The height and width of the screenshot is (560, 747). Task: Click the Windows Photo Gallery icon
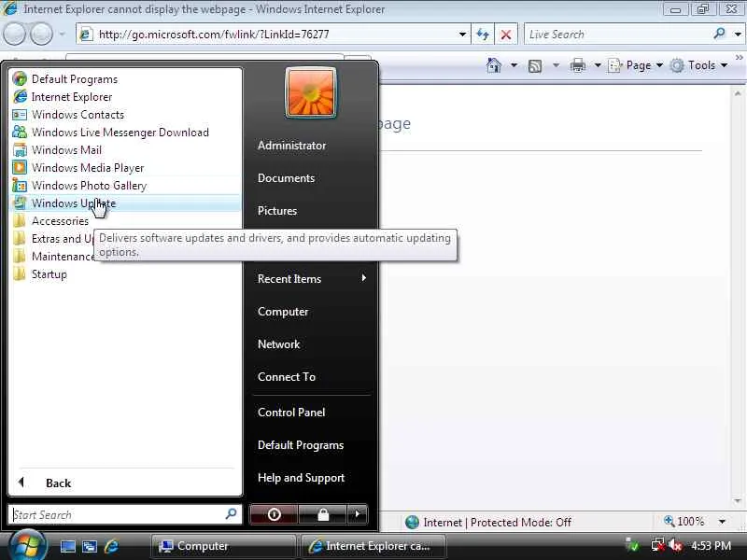[20, 185]
